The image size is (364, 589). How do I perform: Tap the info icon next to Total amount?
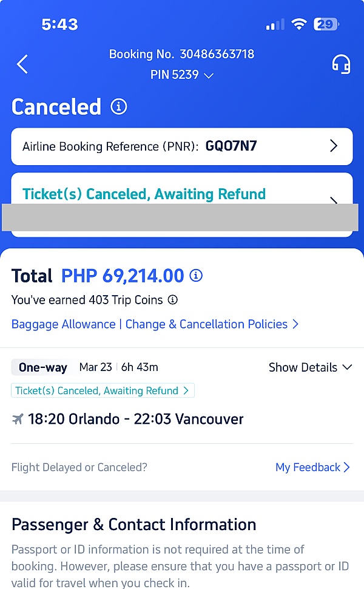[x=196, y=276]
